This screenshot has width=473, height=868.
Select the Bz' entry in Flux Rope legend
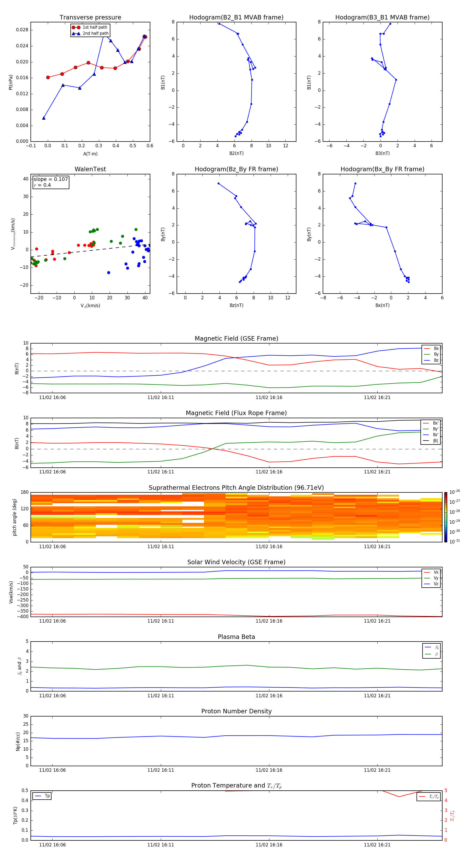coord(431,435)
